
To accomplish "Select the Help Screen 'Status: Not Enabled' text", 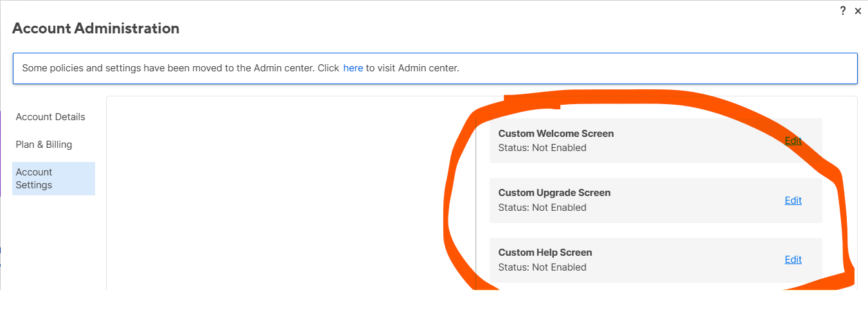I will (542, 267).
